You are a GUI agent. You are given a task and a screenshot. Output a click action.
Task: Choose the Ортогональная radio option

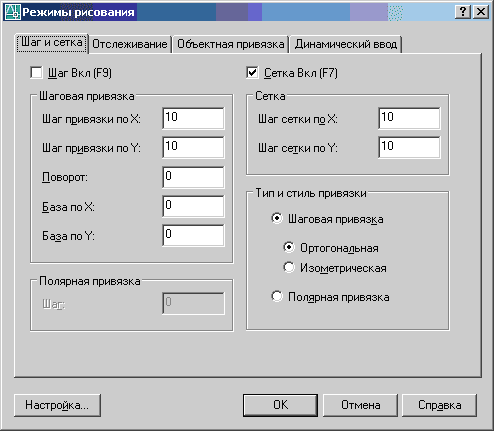(x=289, y=248)
